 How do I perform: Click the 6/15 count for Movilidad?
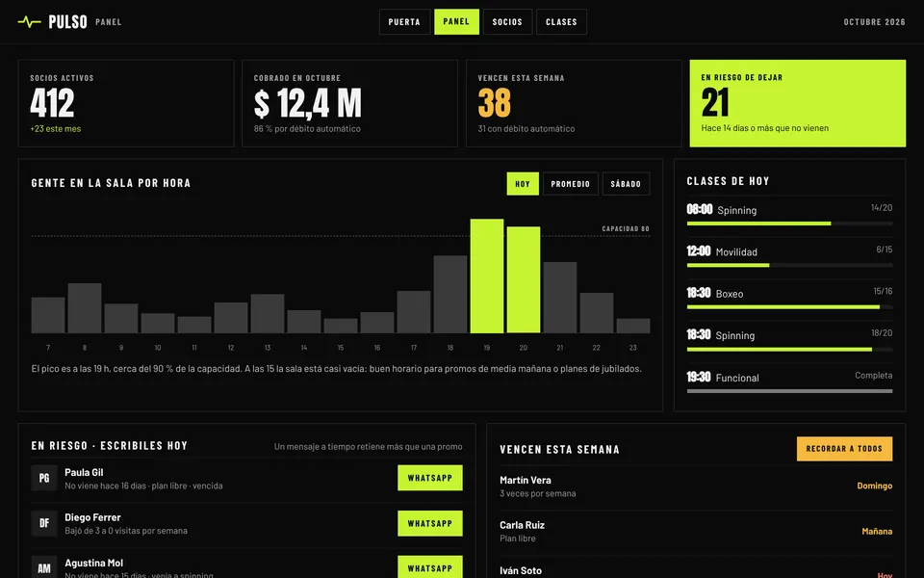coord(885,250)
